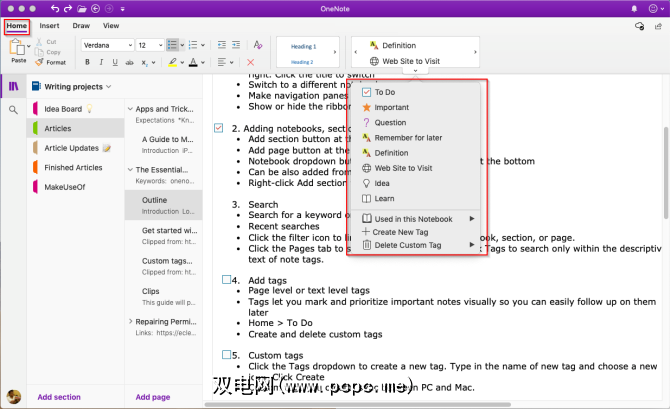Click the yellow text highlight color
The width and height of the screenshot is (670, 409).
point(171,62)
